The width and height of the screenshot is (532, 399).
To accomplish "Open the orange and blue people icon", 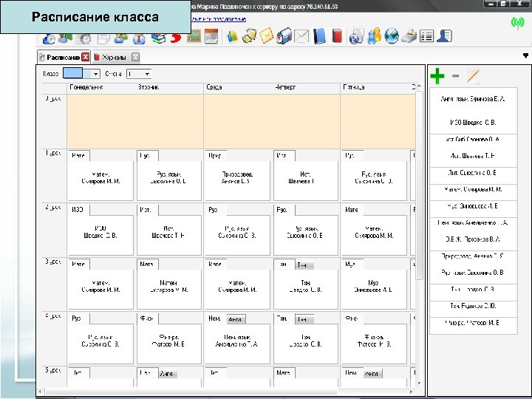I will [x=374, y=36].
